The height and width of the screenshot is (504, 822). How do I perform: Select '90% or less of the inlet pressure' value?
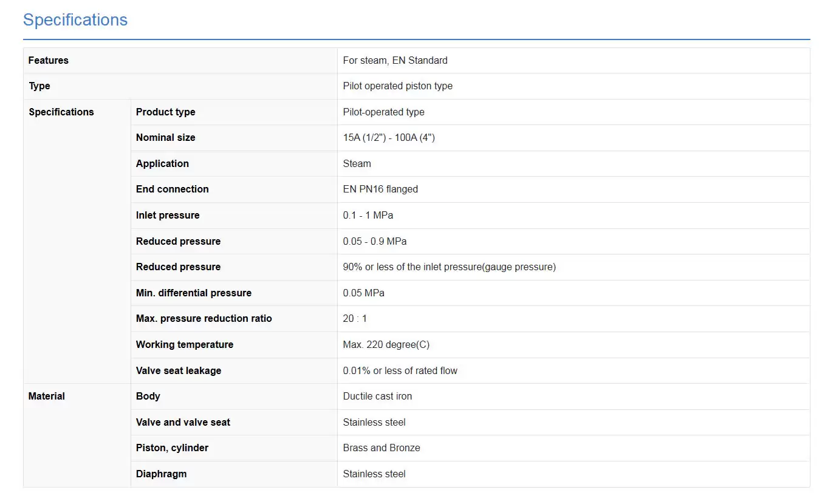click(x=449, y=267)
